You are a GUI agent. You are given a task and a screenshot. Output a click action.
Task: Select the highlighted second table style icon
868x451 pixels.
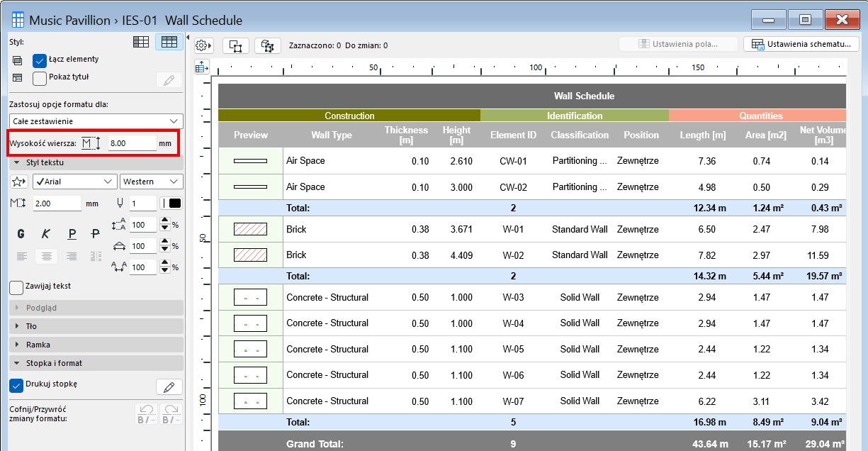click(169, 43)
